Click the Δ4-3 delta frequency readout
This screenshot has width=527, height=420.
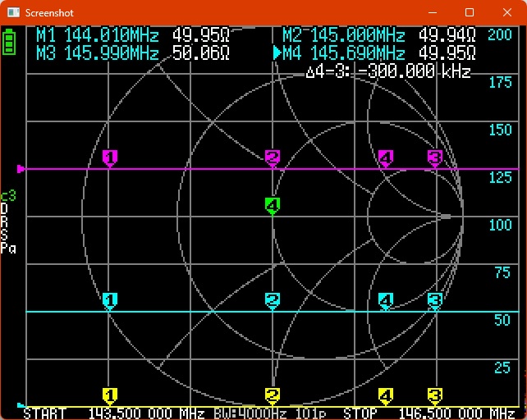tap(387, 71)
